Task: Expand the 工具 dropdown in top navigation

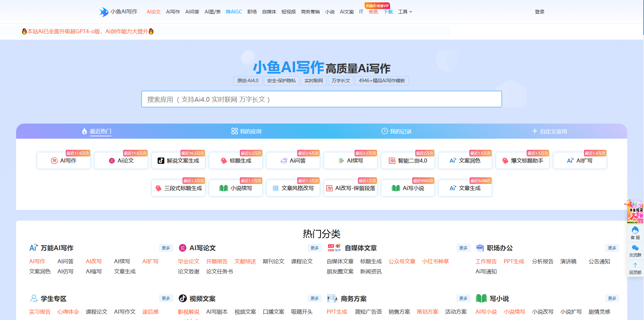Action: [x=405, y=12]
